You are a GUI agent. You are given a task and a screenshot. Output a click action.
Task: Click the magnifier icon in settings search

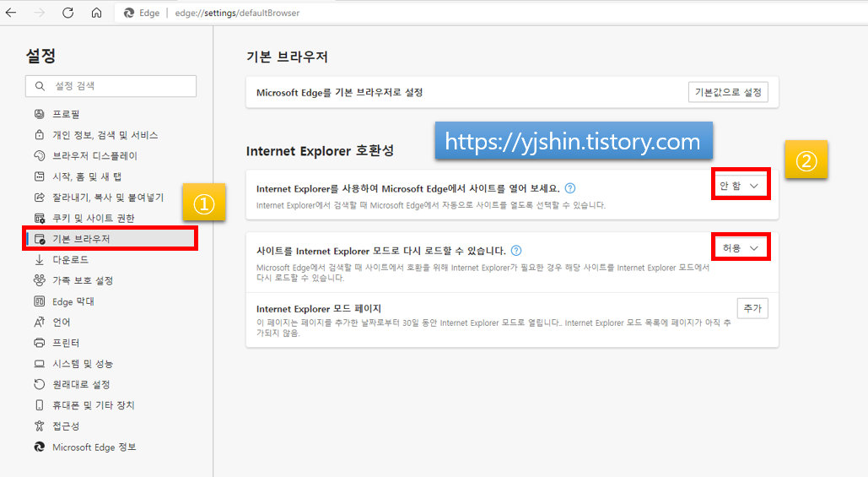pyautogui.click(x=40, y=86)
